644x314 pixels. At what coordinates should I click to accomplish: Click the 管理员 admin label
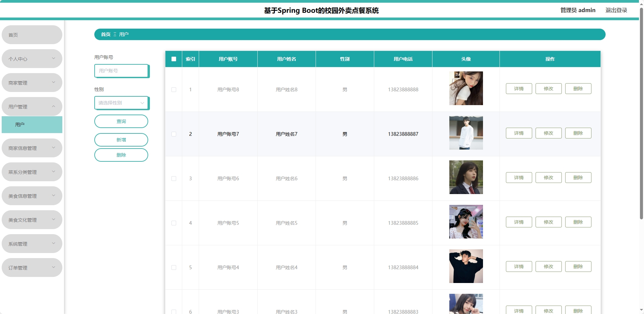coord(578,10)
